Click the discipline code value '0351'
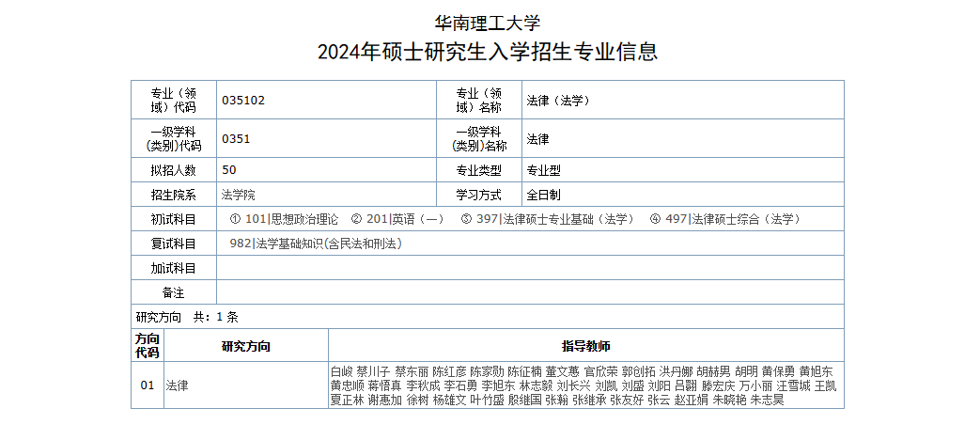The height and width of the screenshot is (440, 980). point(236,139)
